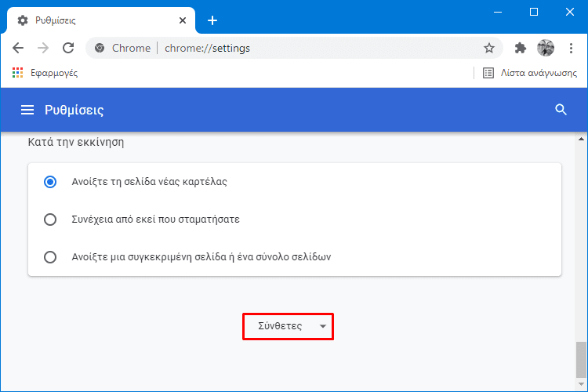Open the Extensions puzzle-piece menu
588x392 pixels.
click(x=520, y=48)
